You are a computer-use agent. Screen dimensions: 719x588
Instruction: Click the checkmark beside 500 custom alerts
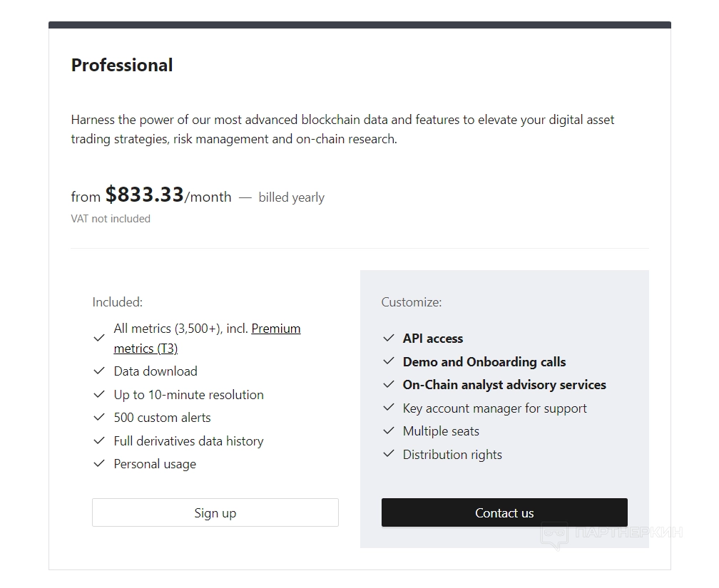coord(99,418)
